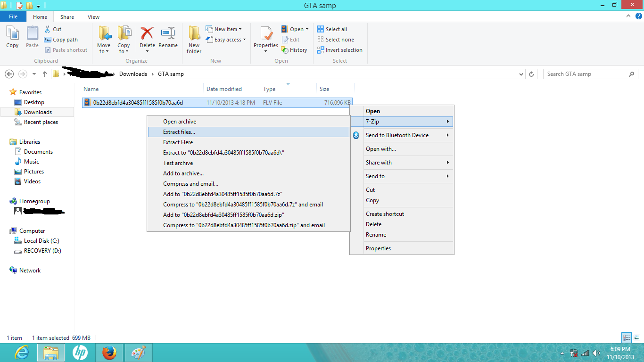Open Documents library
This screenshot has height=362, width=644.
[38, 152]
